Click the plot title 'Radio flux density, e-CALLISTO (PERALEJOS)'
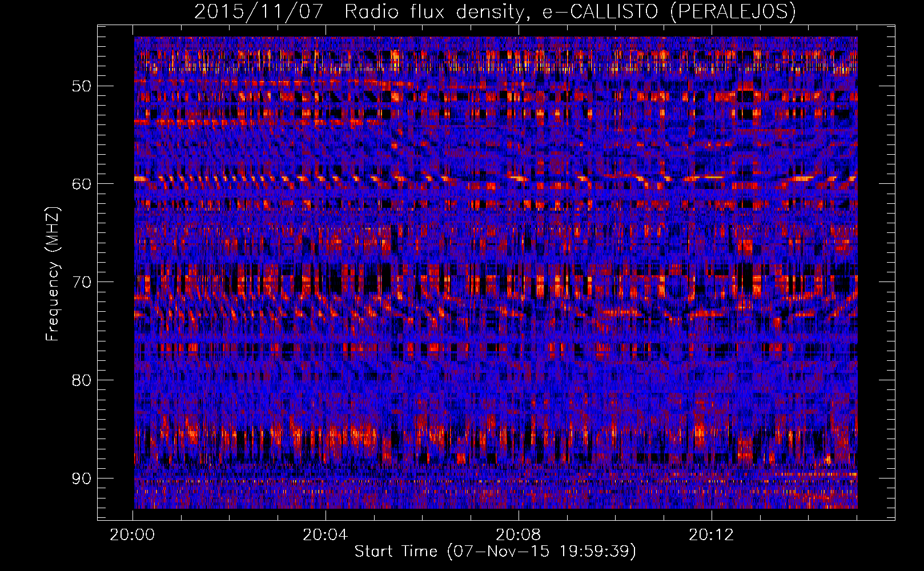The width and height of the screenshot is (924, 571). tap(570, 11)
